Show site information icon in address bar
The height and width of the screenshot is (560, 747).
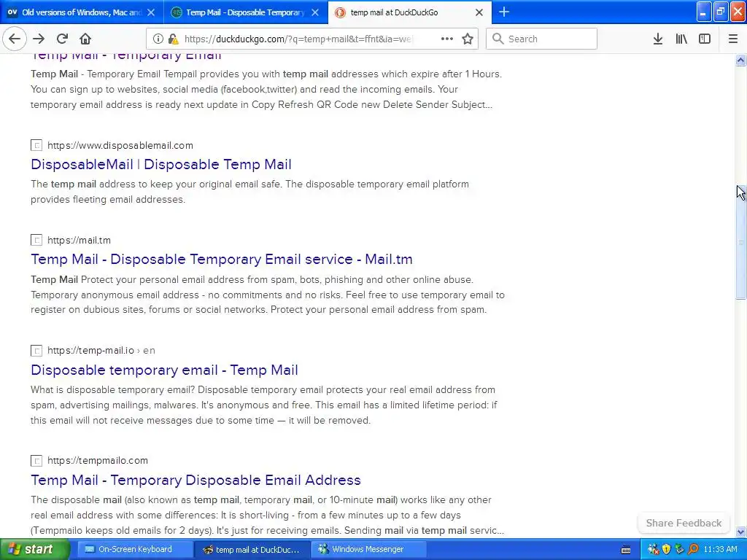(x=158, y=39)
